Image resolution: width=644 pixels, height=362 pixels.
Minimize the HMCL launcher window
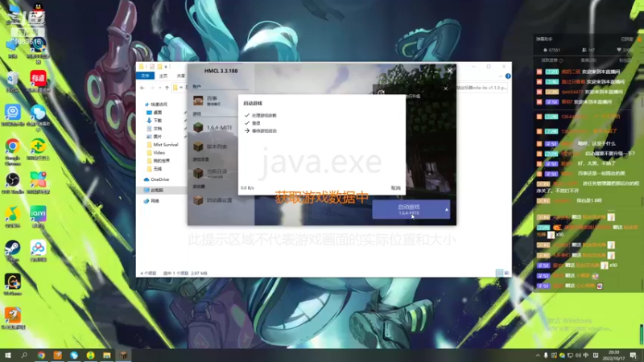436,71
